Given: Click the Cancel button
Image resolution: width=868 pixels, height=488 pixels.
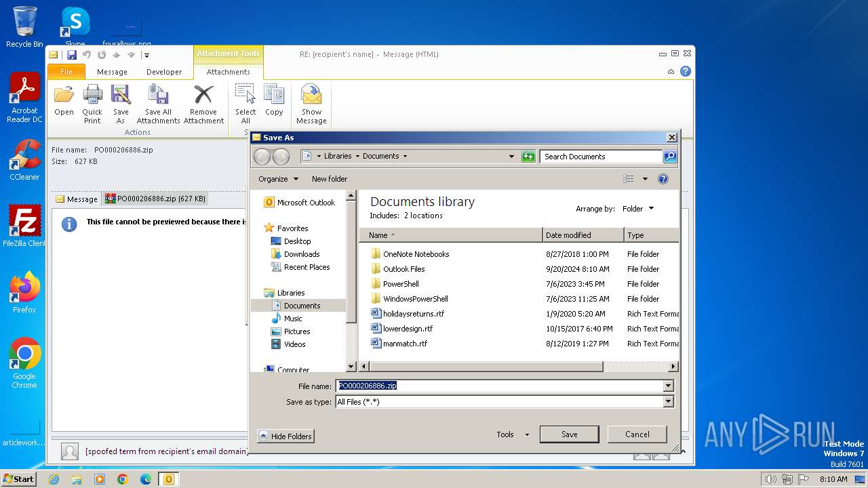Looking at the screenshot, I should point(637,434).
